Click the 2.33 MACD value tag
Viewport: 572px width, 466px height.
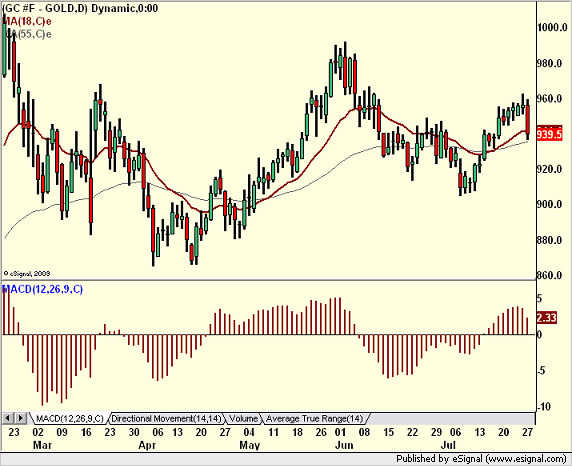tap(546, 318)
